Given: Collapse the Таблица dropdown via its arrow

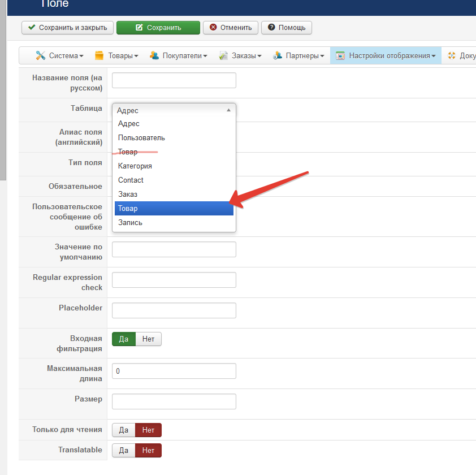Looking at the screenshot, I should (228, 110).
